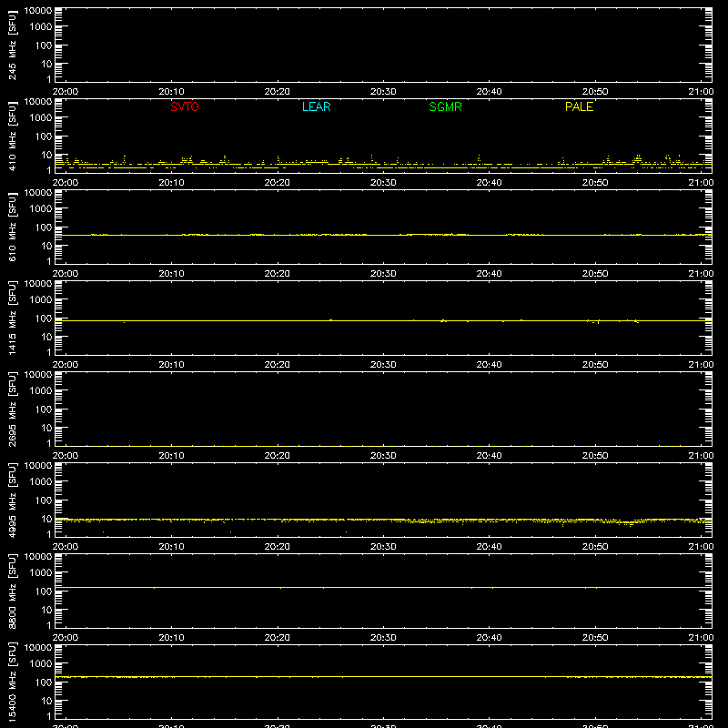Click the noisy yellow trace in 410 MHz plot
Viewport: 728px width, 728px height.
(383, 164)
